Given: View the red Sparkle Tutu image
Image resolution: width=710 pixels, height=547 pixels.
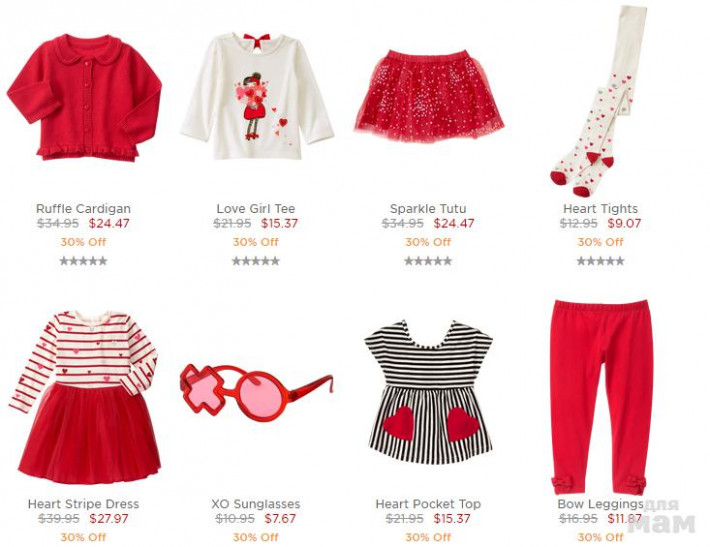Looking at the screenshot, I should tap(429, 96).
